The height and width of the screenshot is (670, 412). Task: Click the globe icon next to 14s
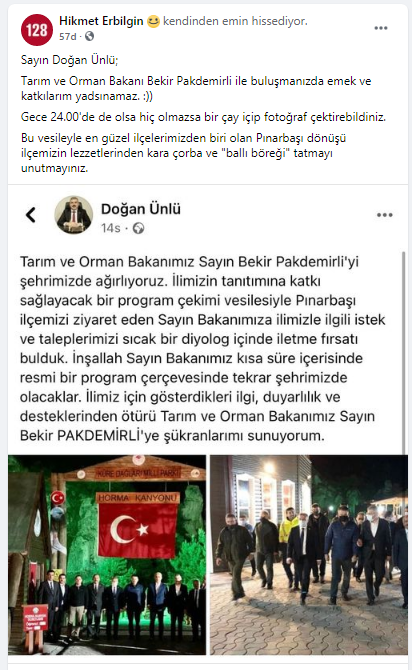pos(138,229)
